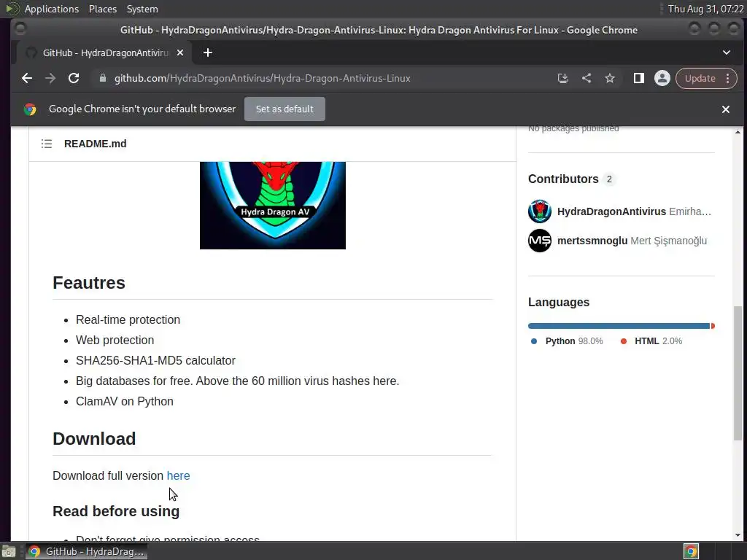747x560 pixels.
Task: Open the System menu
Action: click(142, 9)
